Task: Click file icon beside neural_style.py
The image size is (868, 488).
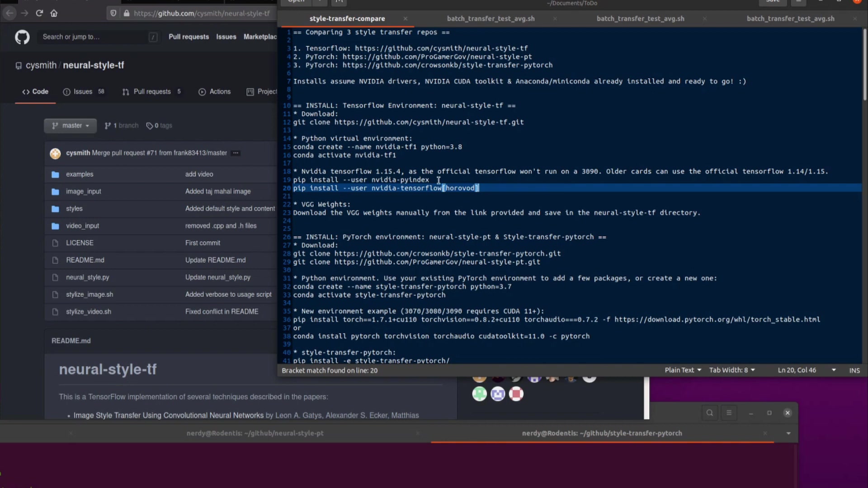Action: [55, 277]
